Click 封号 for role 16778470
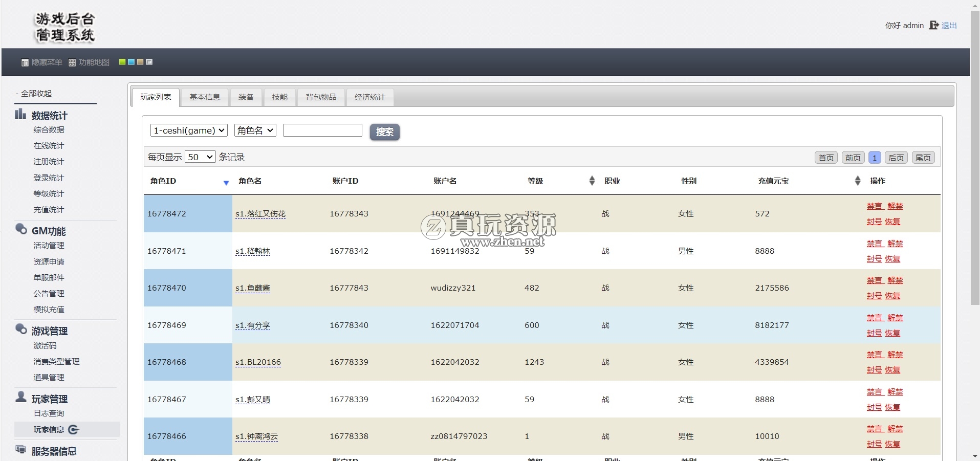The width and height of the screenshot is (980, 461). click(x=874, y=296)
